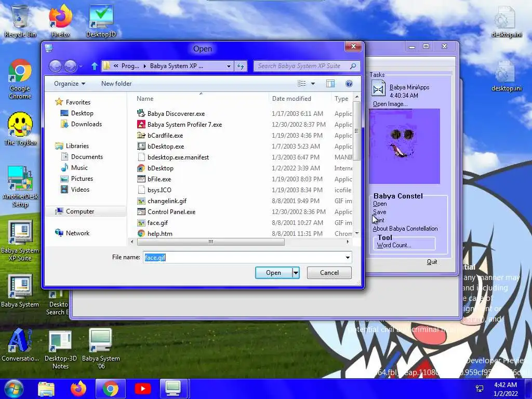
Task: Switch to Chrome in the taskbar
Action: click(x=111, y=389)
